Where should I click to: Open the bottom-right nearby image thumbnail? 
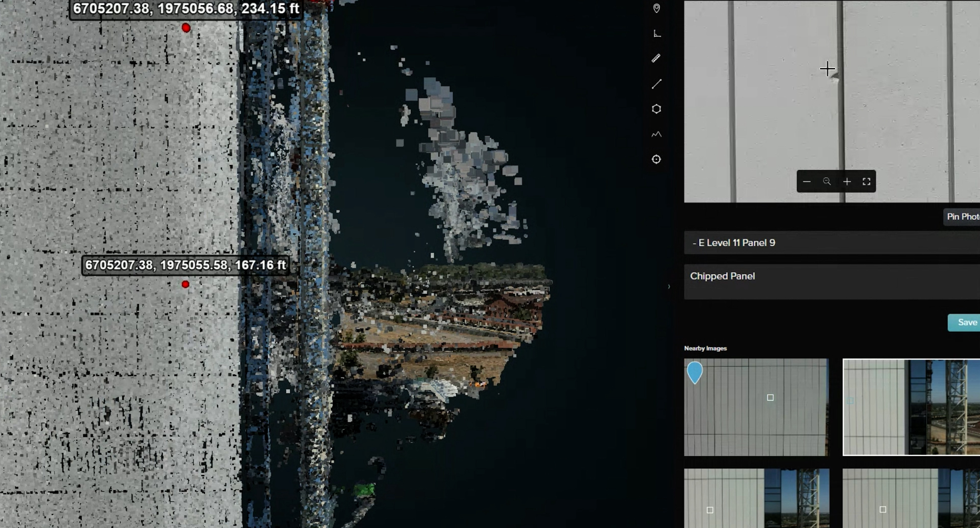tap(911, 498)
